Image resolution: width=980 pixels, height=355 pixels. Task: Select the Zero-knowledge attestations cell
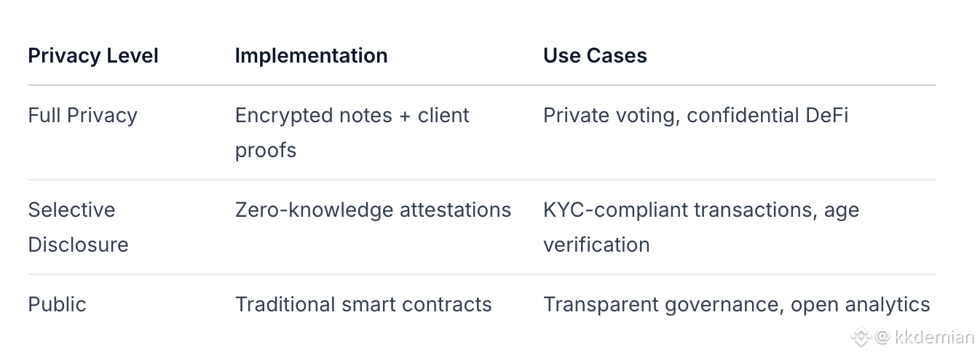pos(373,210)
